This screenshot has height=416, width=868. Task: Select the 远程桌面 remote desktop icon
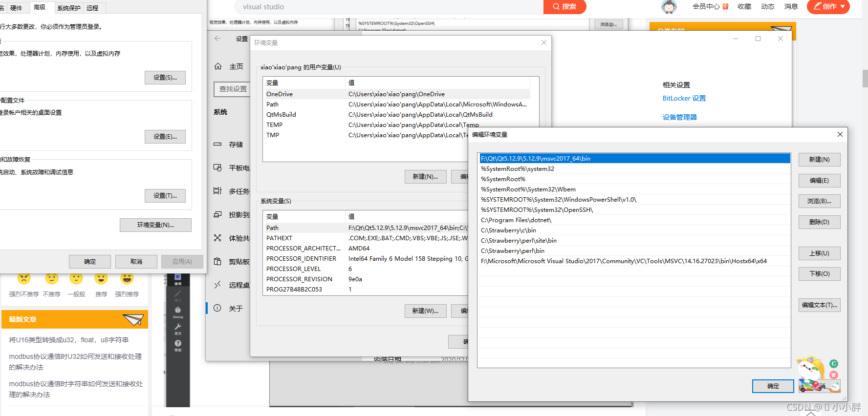[x=217, y=285]
